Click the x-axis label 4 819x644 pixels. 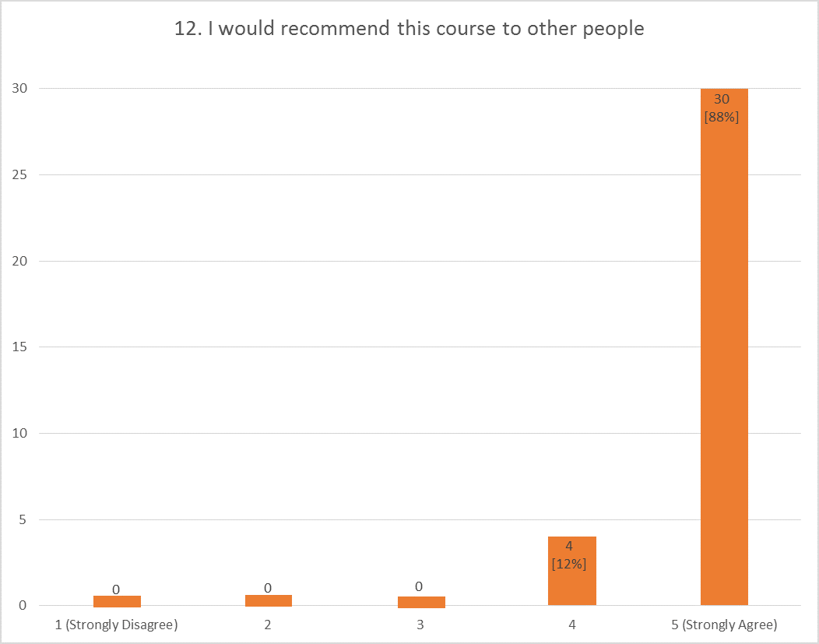tap(572, 625)
